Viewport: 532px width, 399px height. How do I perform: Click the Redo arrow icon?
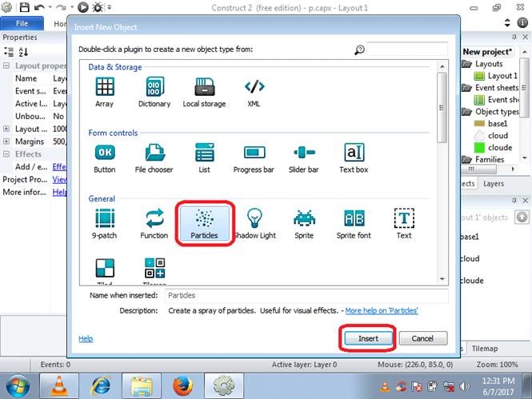pos(61,7)
